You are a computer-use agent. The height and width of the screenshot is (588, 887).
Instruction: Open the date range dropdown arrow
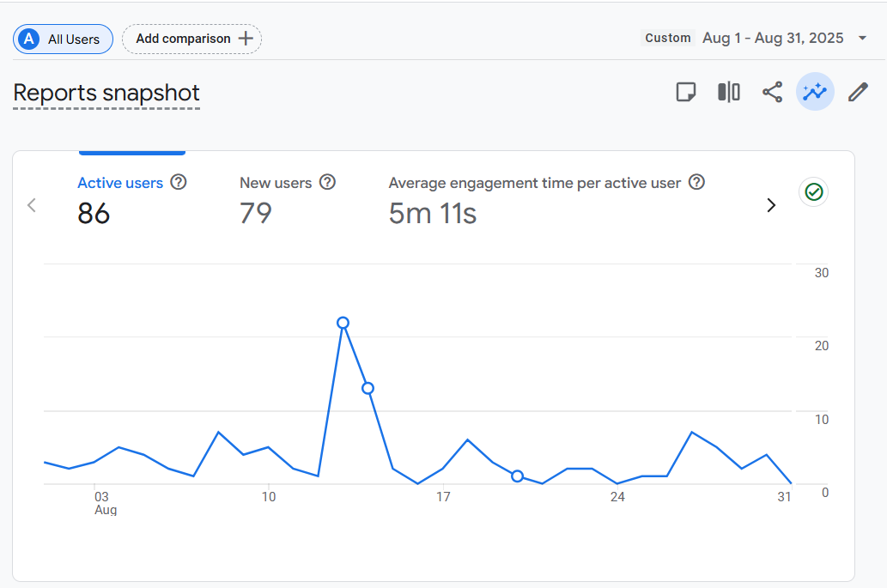coord(862,38)
